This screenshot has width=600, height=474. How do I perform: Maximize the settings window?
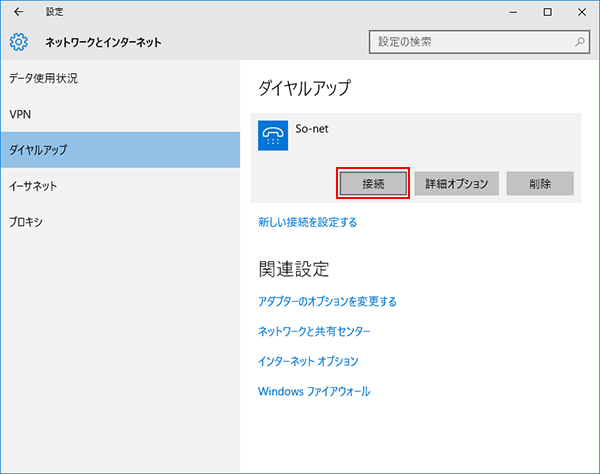(547, 12)
